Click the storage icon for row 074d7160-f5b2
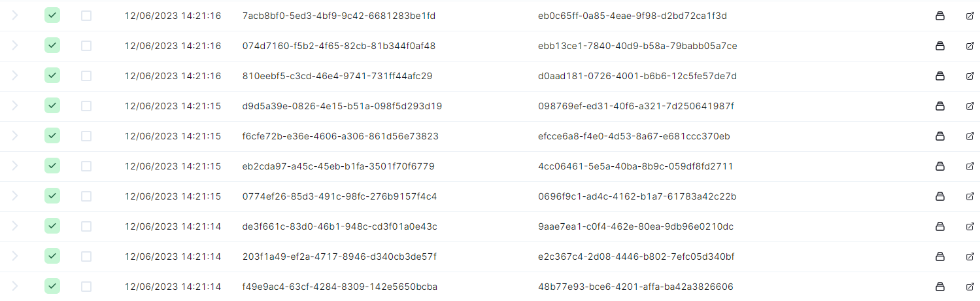 940,46
